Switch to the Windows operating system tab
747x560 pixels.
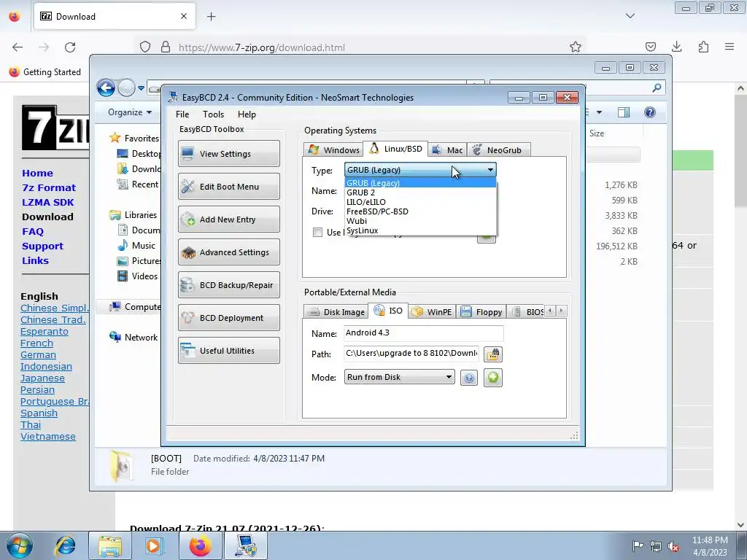(333, 150)
